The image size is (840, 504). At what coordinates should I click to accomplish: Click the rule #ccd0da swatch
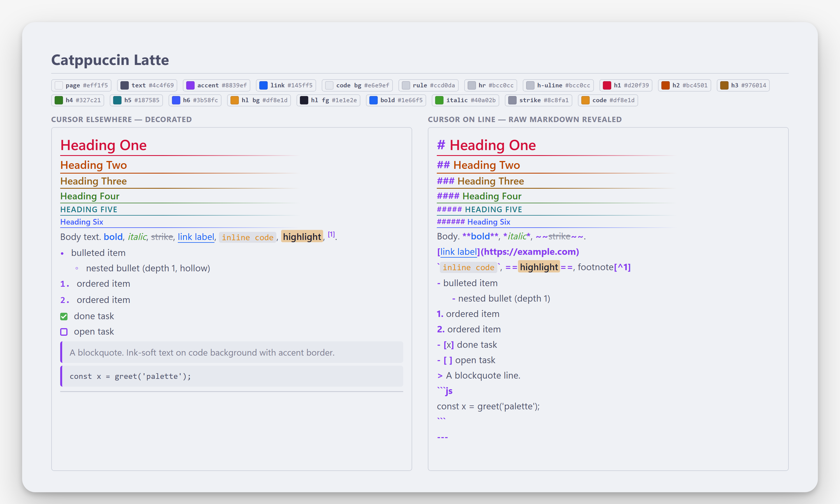428,85
